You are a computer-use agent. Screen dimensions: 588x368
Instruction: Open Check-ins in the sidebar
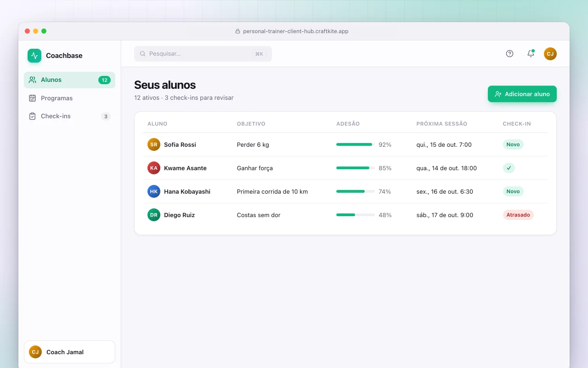69,116
